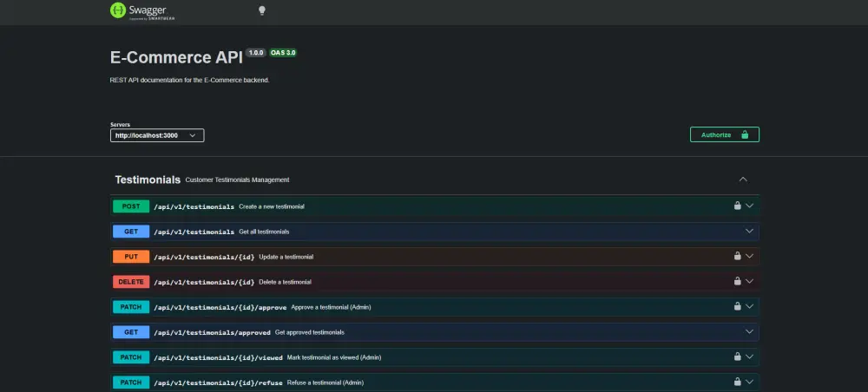This screenshot has height=392, width=868.
Task: Expand PATCH Refuse a testimonial chevron
Action: pyautogui.click(x=750, y=382)
